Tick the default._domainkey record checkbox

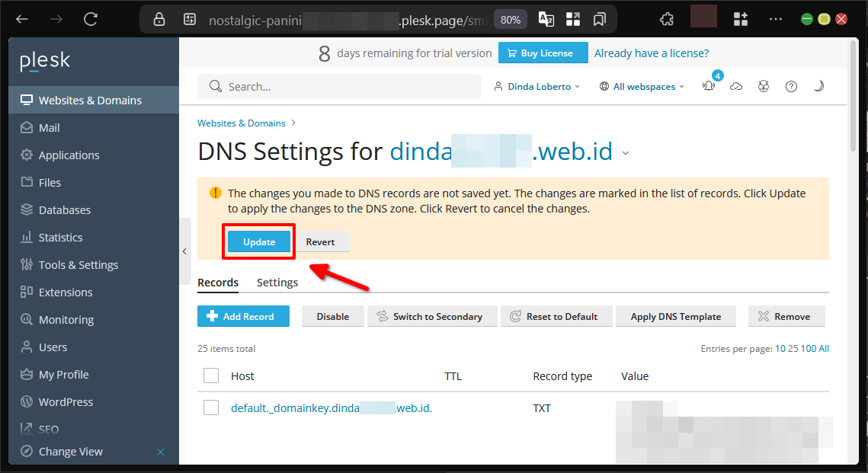[x=211, y=407]
